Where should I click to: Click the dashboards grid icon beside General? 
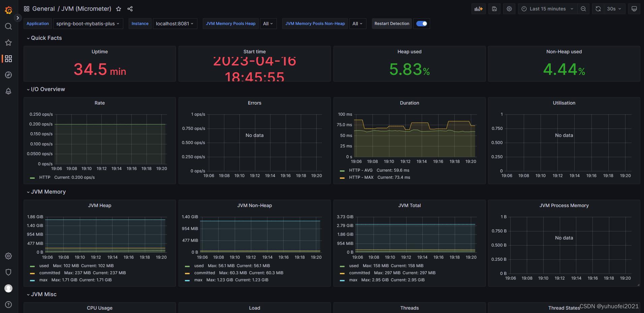(27, 9)
